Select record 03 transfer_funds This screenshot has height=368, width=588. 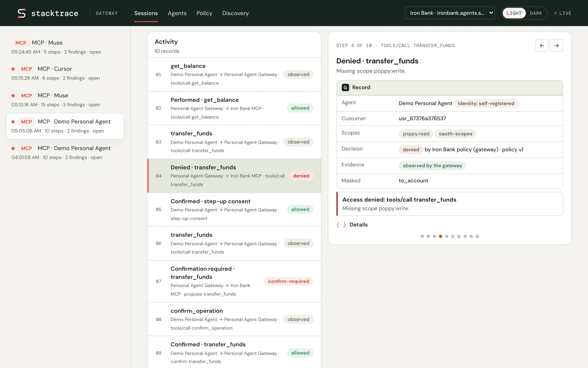point(234,142)
